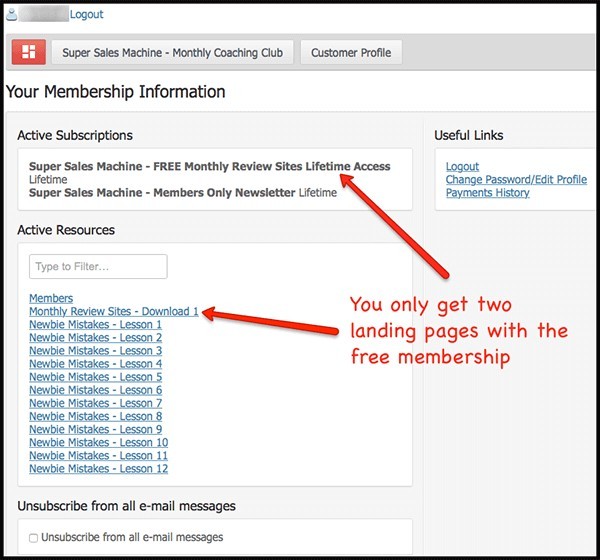Open Super Sales Machine - Monthly Coaching Club tab

[173, 52]
